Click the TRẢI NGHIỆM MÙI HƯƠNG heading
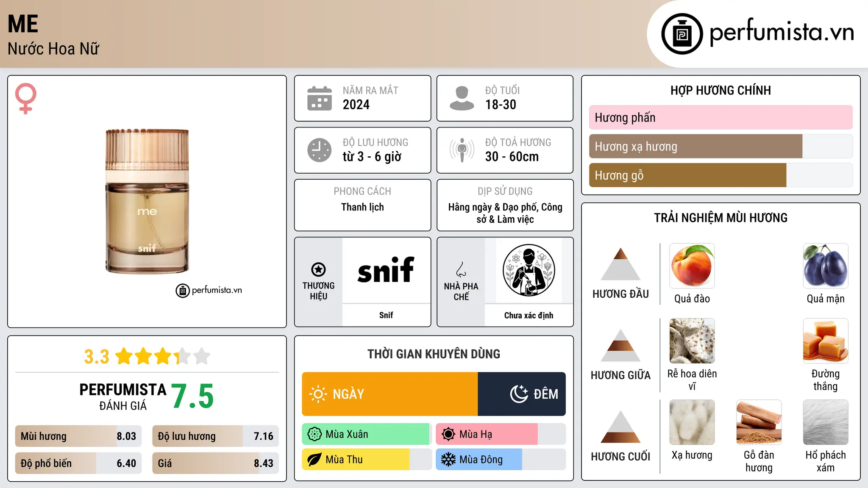The width and height of the screenshot is (868, 488). click(x=721, y=218)
